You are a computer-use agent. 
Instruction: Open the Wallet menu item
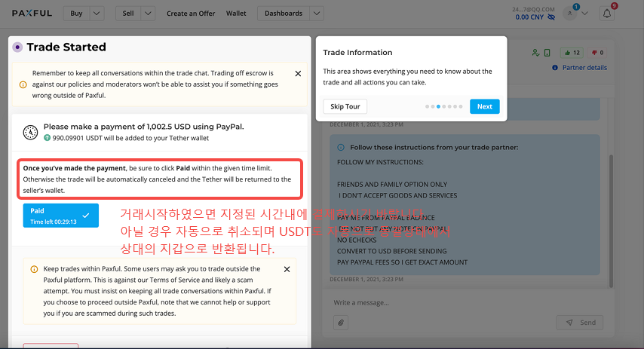tap(236, 13)
